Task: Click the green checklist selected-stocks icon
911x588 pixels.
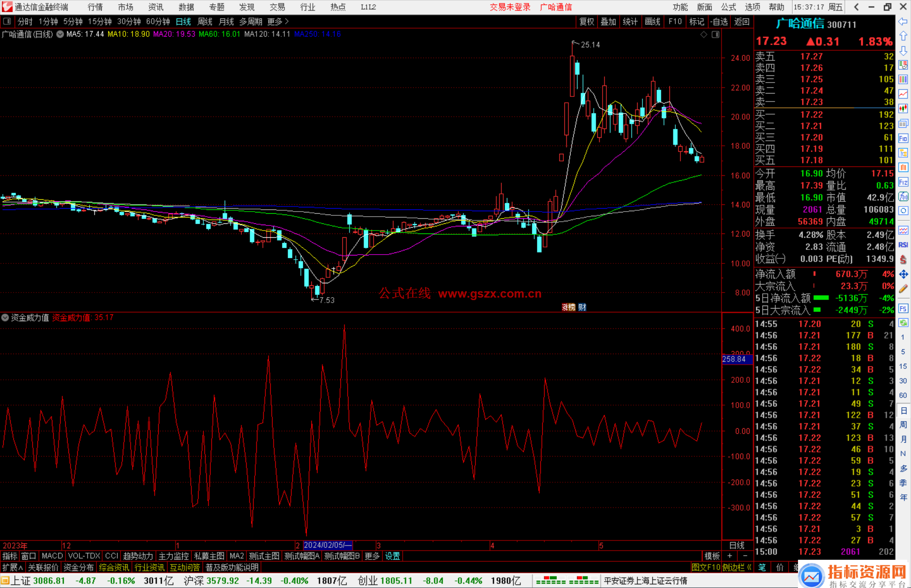Action: click(903, 65)
